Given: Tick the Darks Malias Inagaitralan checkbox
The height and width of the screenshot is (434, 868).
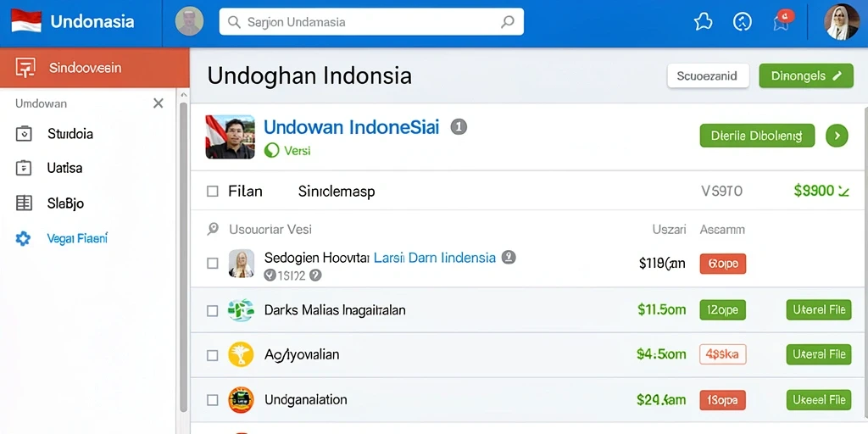Looking at the screenshot, I should pyautogui.click(x=213, y=310).
